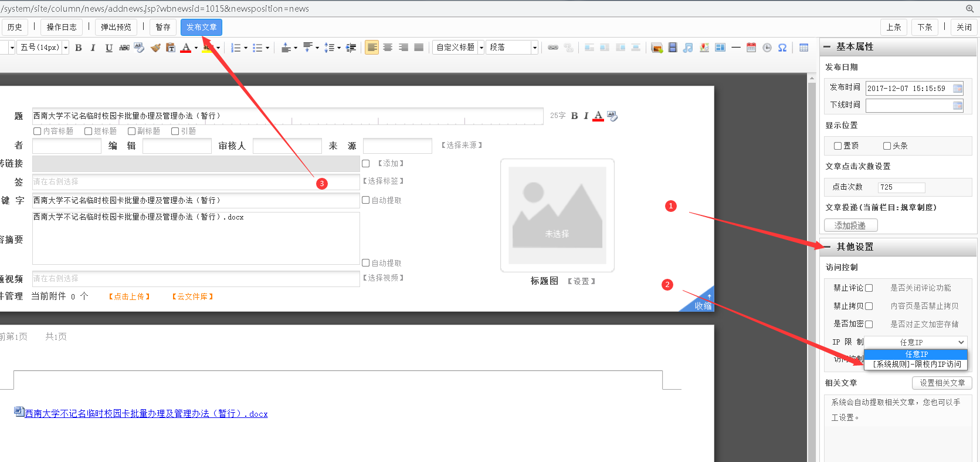Tick the 禁止评论 checkbox
980x462 pixels.
[869, 288]
